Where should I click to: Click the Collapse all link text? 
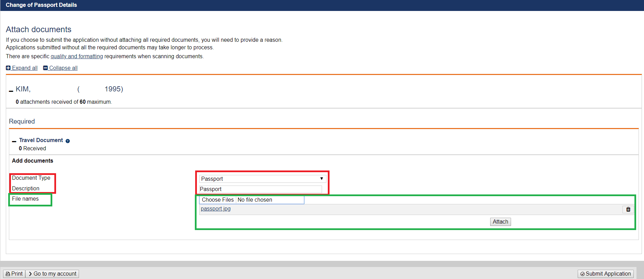[63, 68]
